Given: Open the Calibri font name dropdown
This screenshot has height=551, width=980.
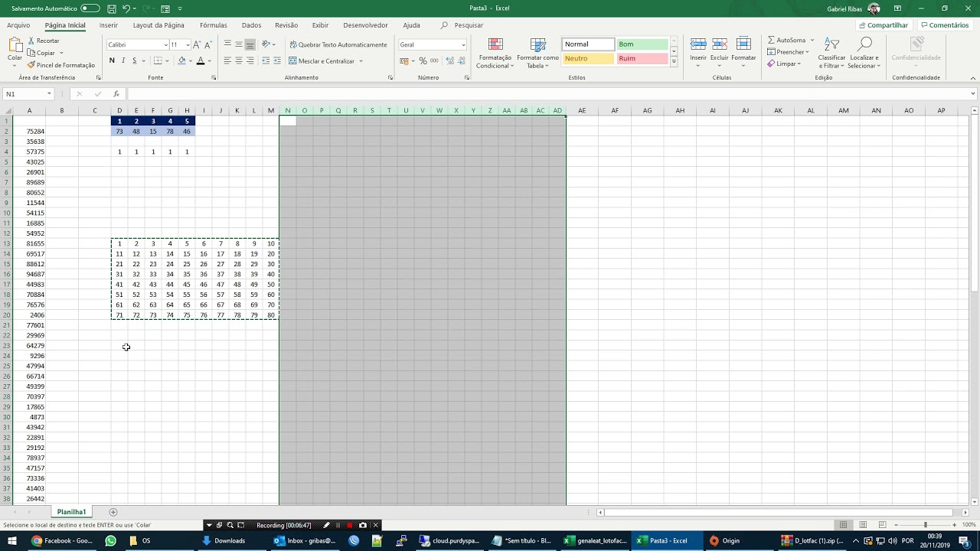Looking at the screenshot, I should point(166,44).
